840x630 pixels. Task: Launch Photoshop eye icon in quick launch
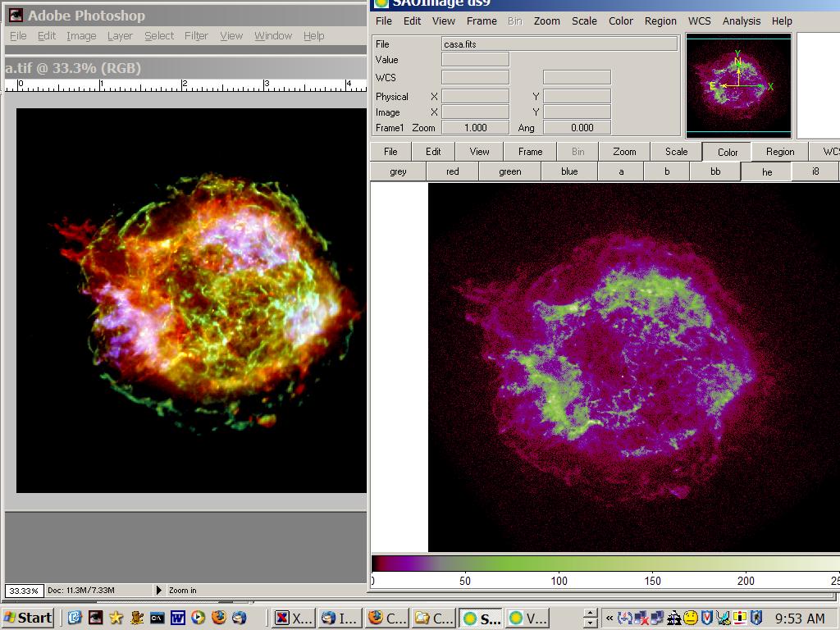[x=95, y=618]
